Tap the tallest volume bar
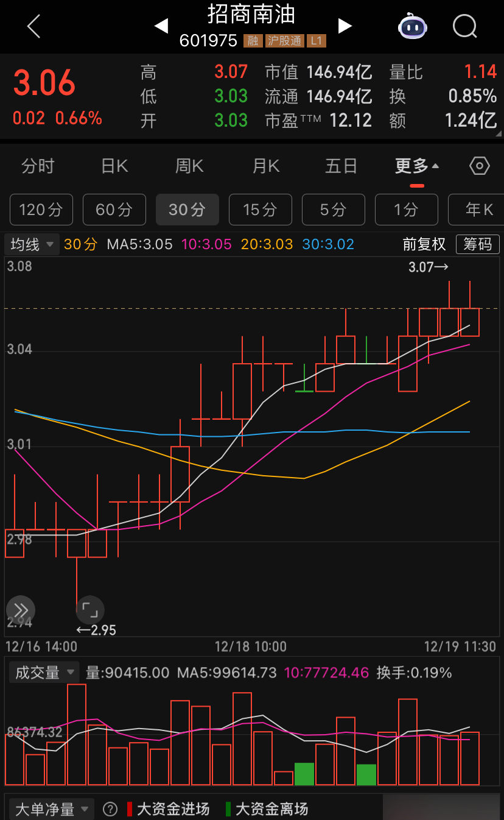This screenshot has width=504, height=820. pos(77,735)
